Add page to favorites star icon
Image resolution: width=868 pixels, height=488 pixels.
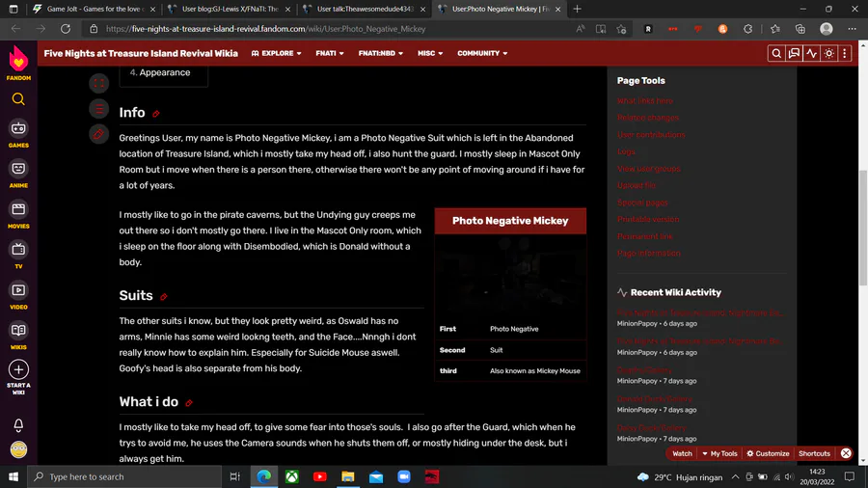(x=621, y=29)
